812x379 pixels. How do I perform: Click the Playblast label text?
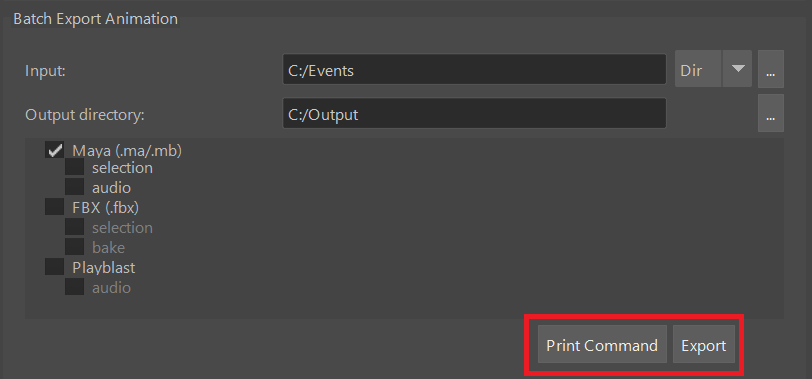pos(104,267)
